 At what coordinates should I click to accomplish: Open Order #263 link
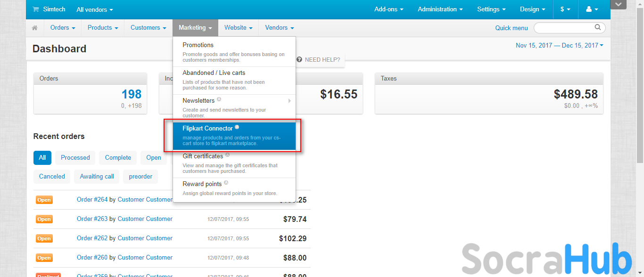(92, 219)
